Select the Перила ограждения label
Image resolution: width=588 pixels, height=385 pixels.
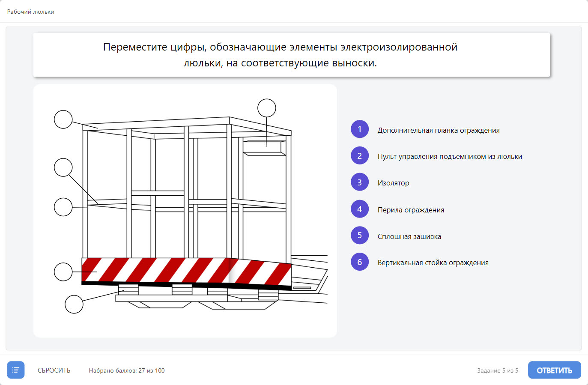click(411, 210)
